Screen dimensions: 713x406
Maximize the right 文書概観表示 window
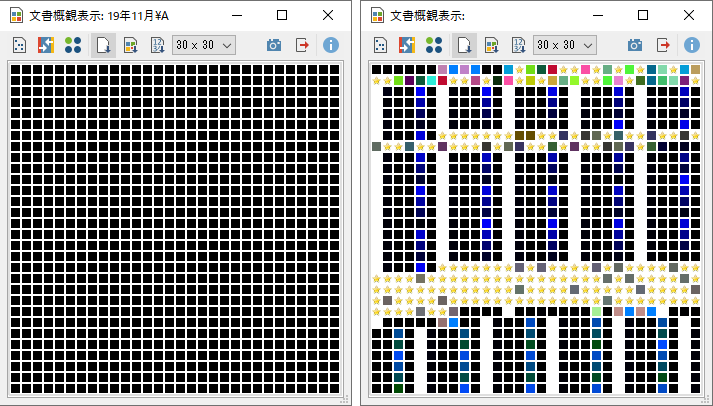coord(643,15)
